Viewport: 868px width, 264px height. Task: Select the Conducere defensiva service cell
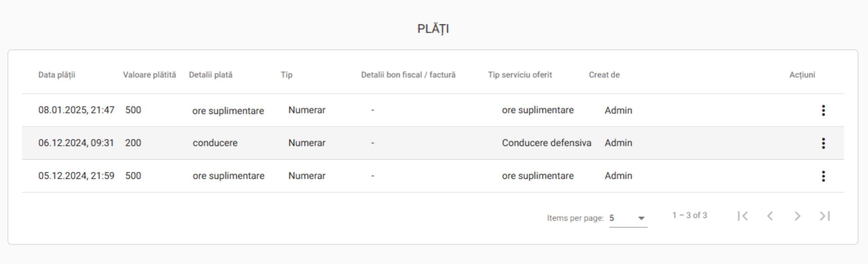547,143
